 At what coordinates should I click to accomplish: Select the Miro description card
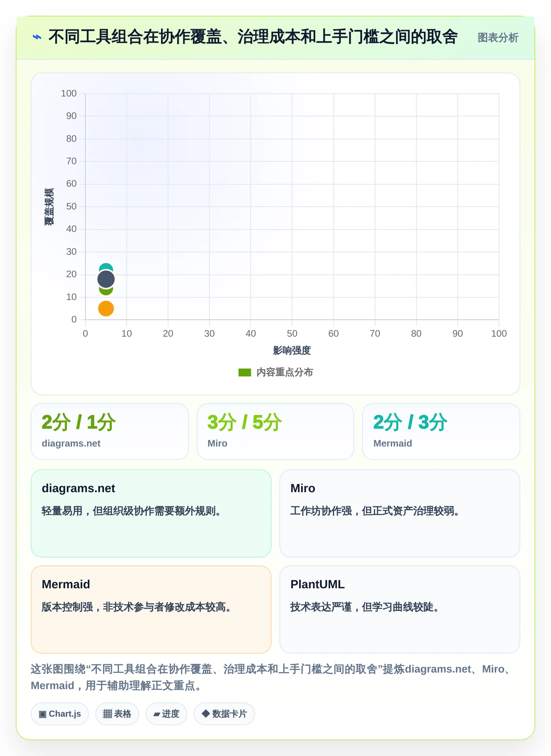click(x=400, y=513)
